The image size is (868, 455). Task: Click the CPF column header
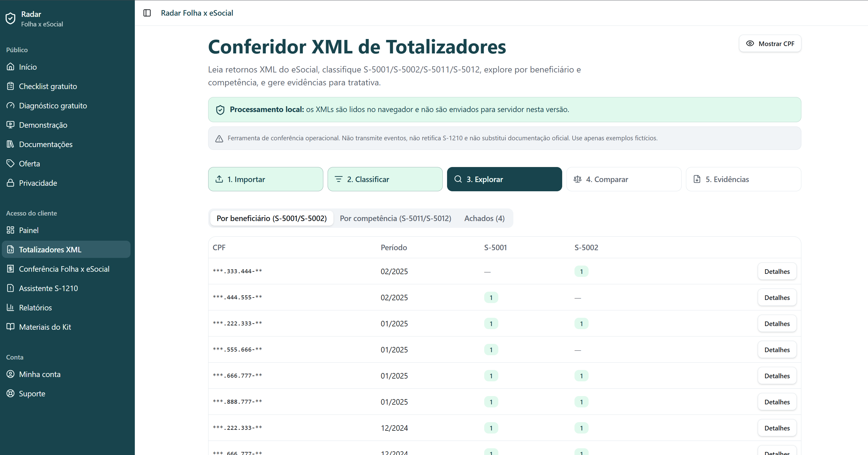point(219,247)
